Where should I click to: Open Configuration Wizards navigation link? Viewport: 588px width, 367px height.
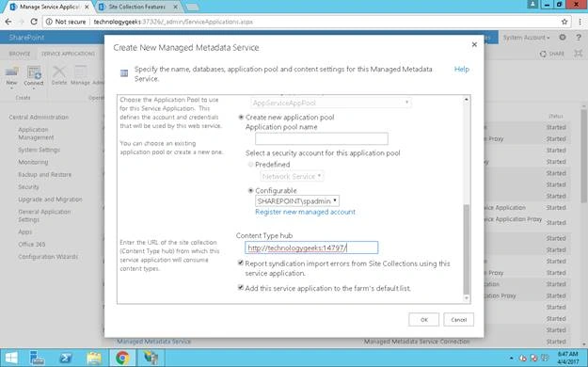click(48, 257)
